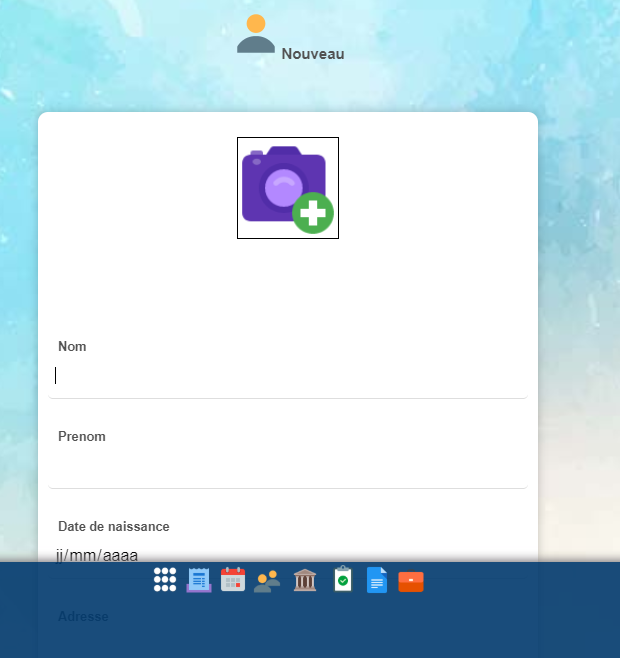Open the blue document icon in dock
This screenshot has width=620, height=658.
pyautogui.click(x=376, y=580)
